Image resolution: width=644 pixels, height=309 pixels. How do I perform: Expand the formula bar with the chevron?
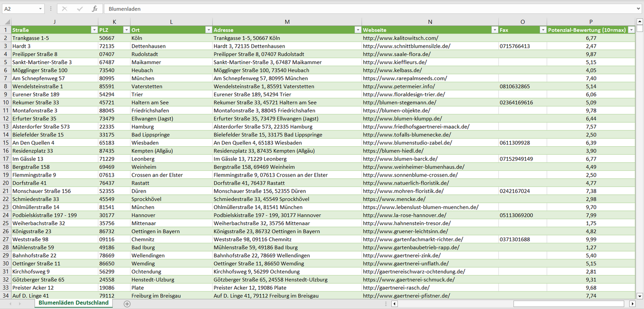coord(639,9)
